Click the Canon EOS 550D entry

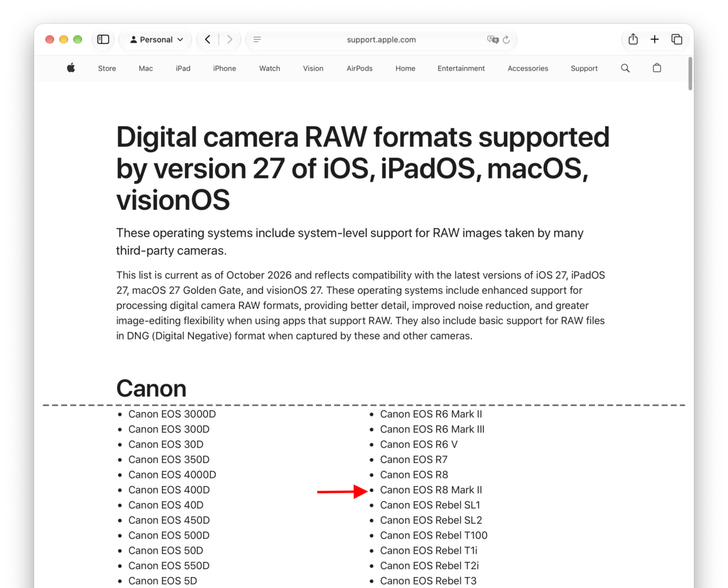tap(169, 566)
